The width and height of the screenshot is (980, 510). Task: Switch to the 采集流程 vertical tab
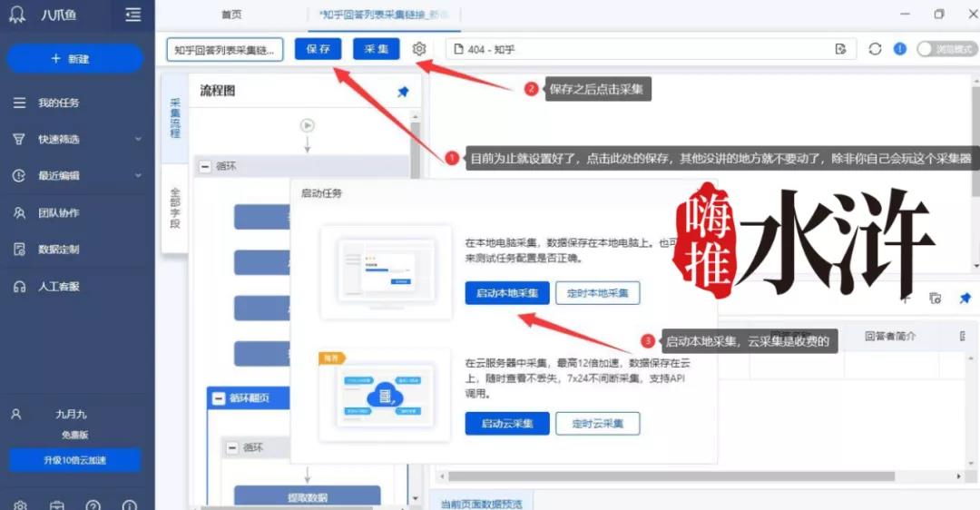[x=175, y=118]
